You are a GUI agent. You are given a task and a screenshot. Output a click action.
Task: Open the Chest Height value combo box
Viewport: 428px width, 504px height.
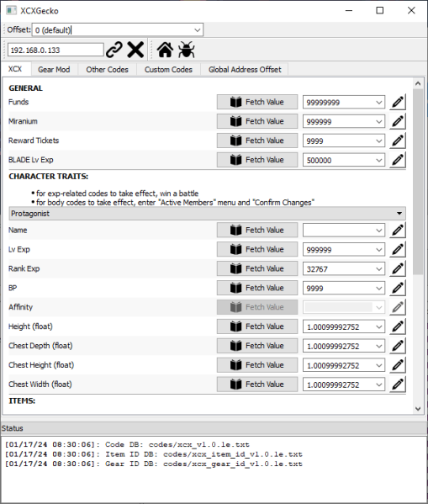coord(344,365)
